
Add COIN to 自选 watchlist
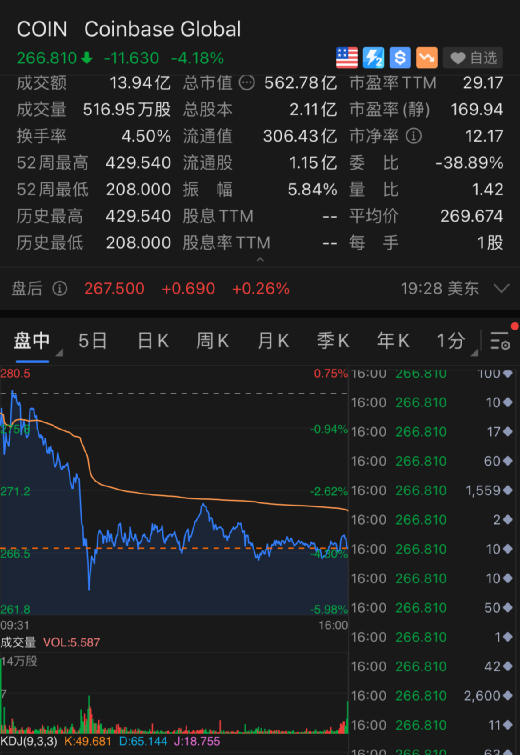point(473,58)
